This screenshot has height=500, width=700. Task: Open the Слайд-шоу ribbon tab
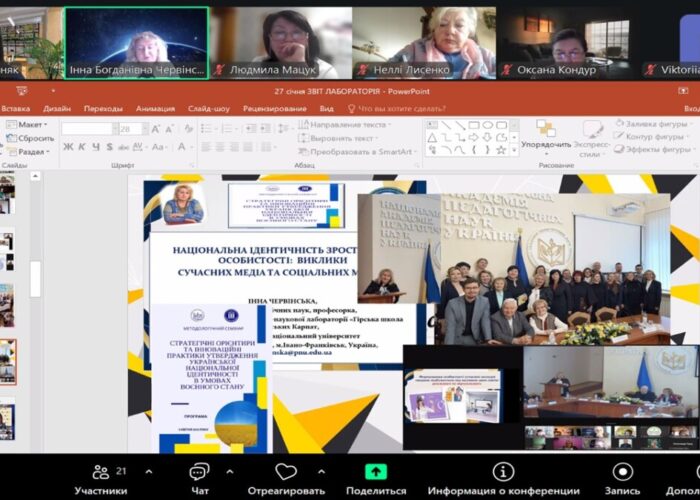point(208,108)
